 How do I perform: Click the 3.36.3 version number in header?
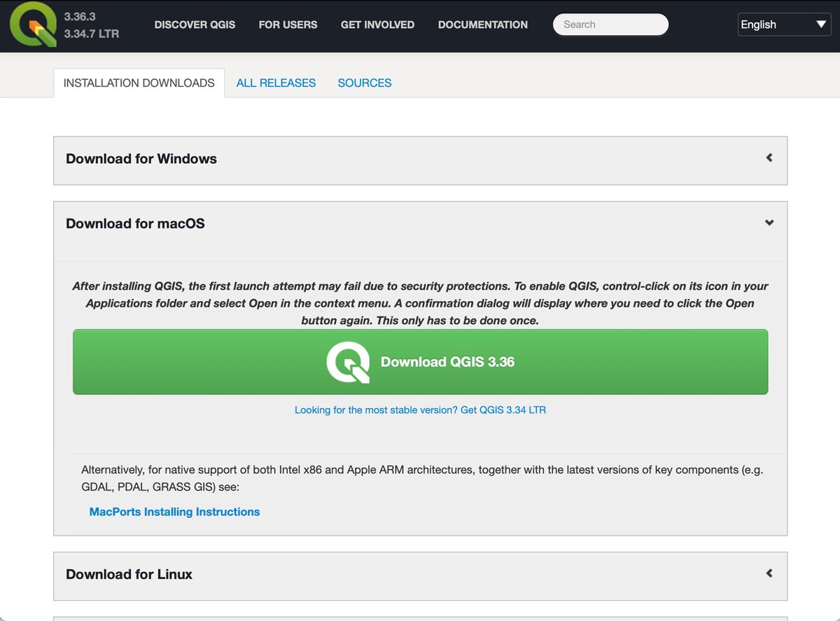point(79,17)
